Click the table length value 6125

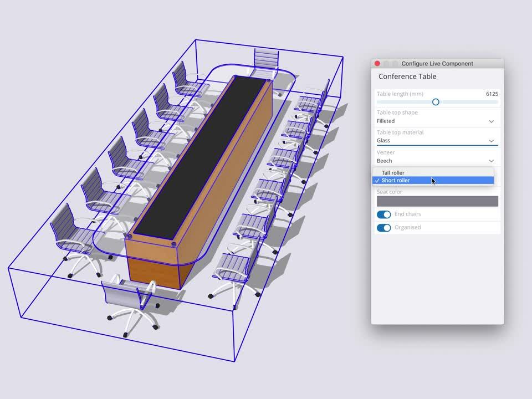(x=492, y=94)
